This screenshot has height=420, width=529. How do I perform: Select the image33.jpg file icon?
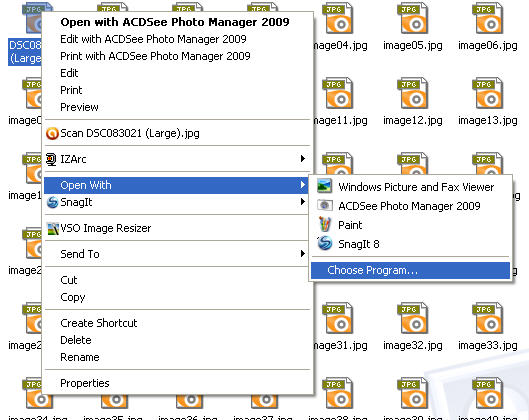[488, 318]
